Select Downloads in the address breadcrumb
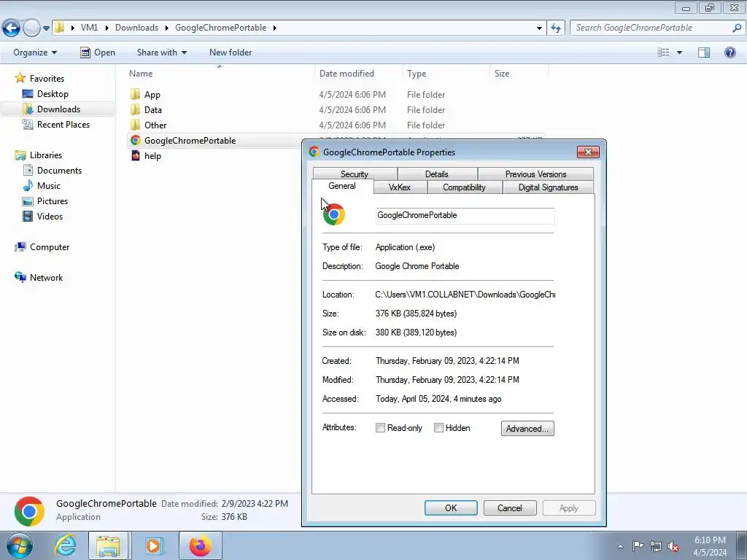The image size is (747, 560). click(x=136, y=28)
